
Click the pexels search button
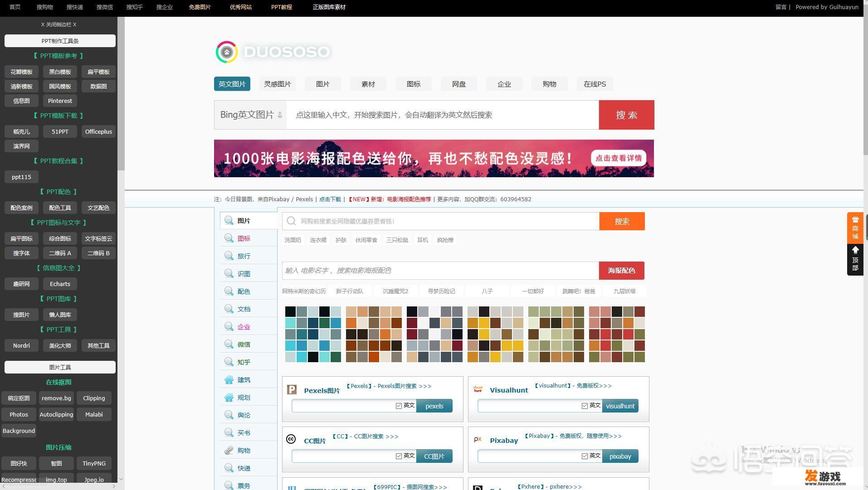click(434, 406)
